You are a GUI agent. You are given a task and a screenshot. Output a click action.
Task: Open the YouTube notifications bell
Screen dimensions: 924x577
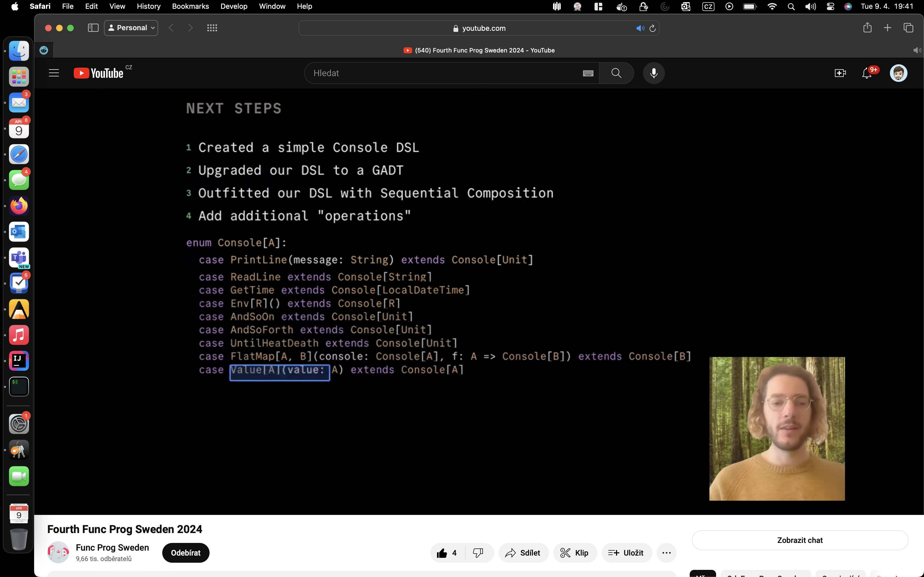[867, 73]
